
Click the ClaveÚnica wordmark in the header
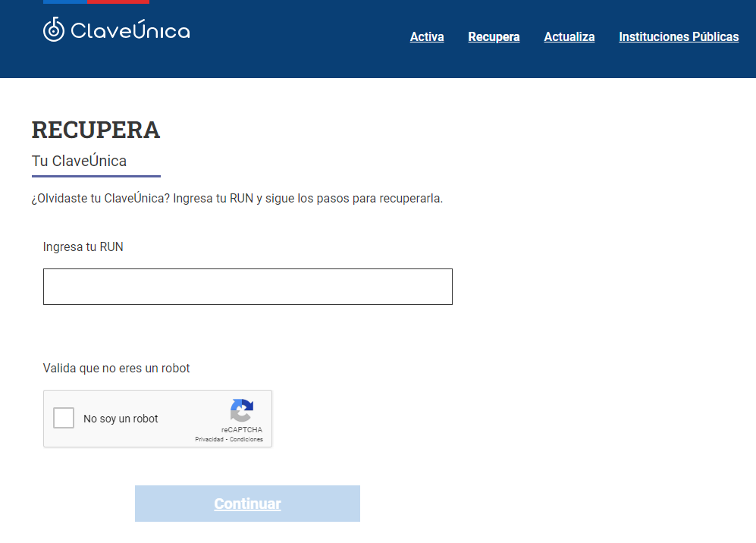[x=130, y=30]
